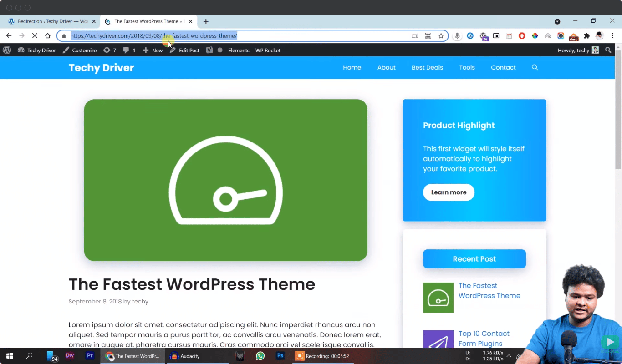Screen dimensions: 622x364
Task: Click the admin bar search magnifier
Action: tap(608, 50)
